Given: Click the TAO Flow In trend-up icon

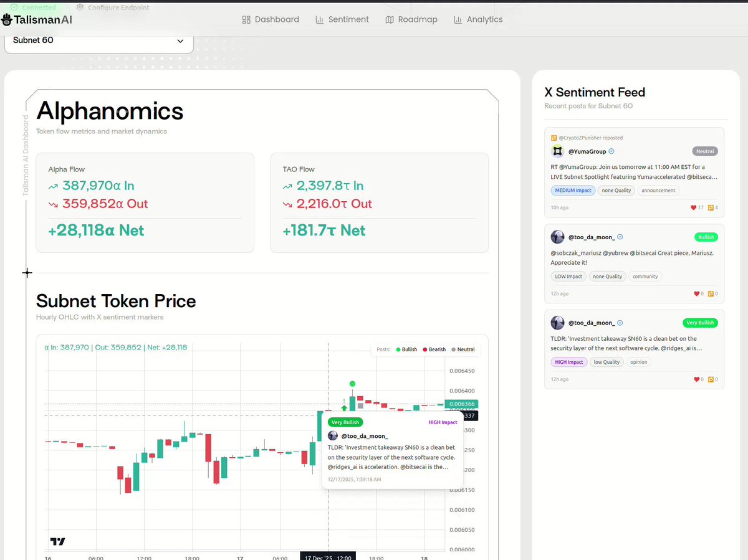Looking at the screenshot, I should pyautogui.click(x=287, y=186).
